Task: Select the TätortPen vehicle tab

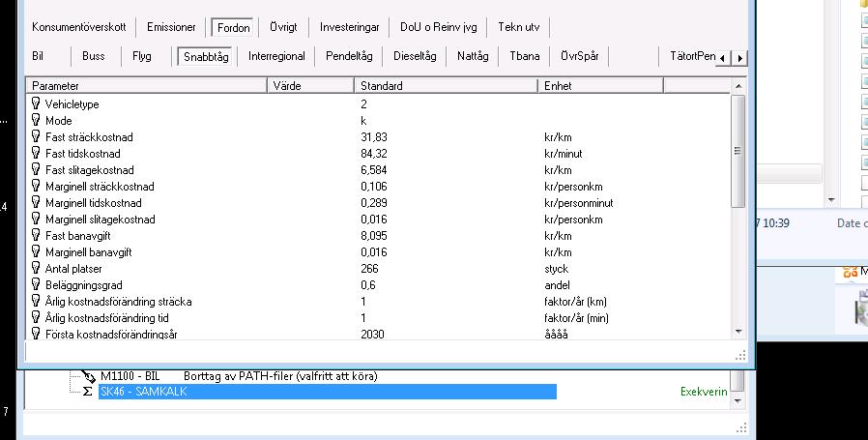Action: pyautogui.click(x=692, y=56)
